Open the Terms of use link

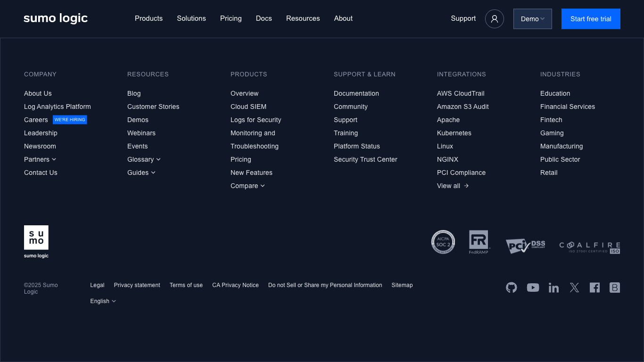pyautogui.click(x=186, y=285)
